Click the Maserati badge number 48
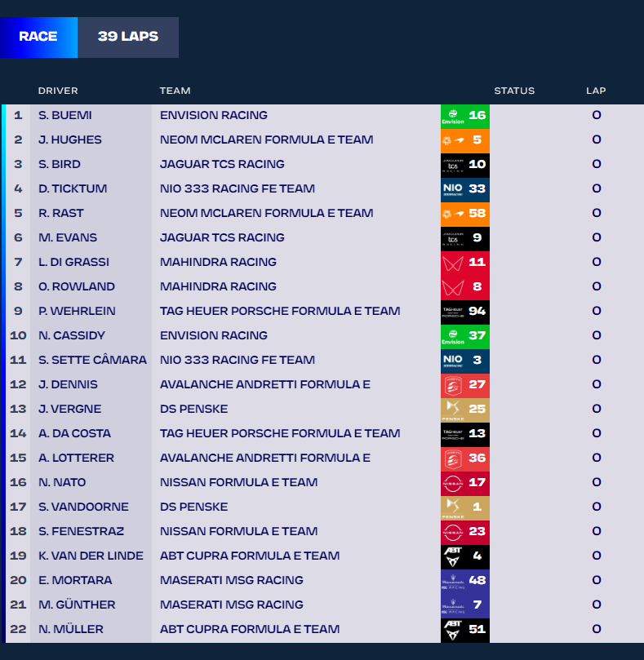The height and width of the screenshot is (660, 644). [x=465, y=582]
